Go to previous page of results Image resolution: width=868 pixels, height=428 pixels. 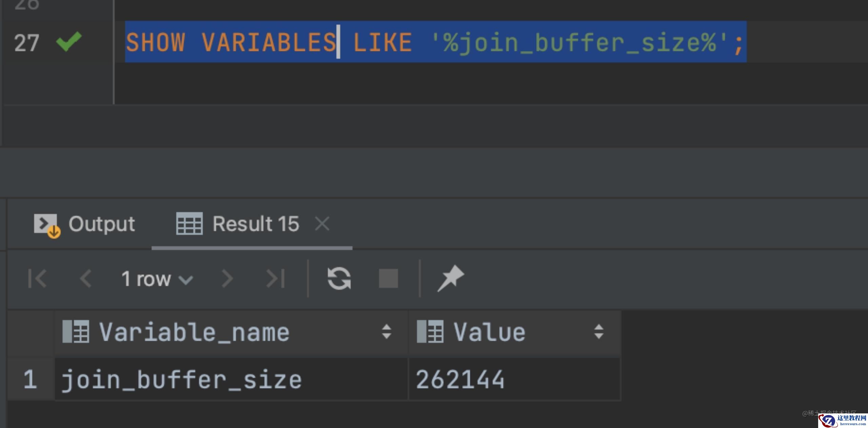[85, 279]
